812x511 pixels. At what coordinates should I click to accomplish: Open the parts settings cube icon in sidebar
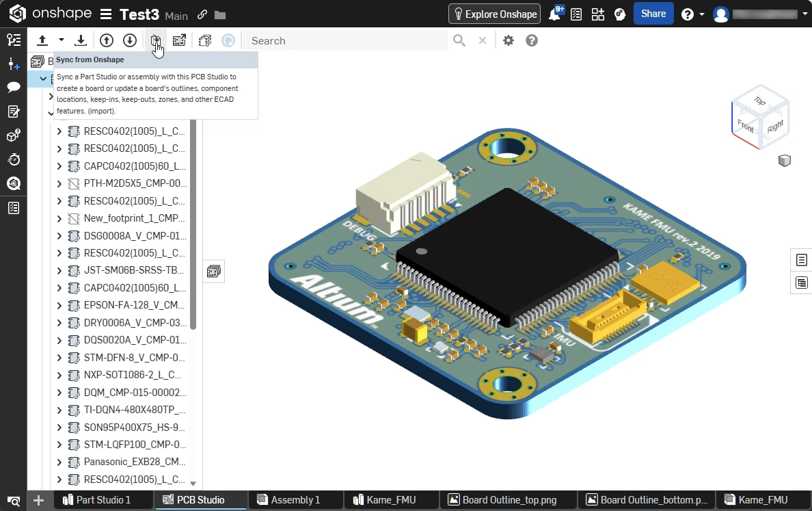point(14,135)
